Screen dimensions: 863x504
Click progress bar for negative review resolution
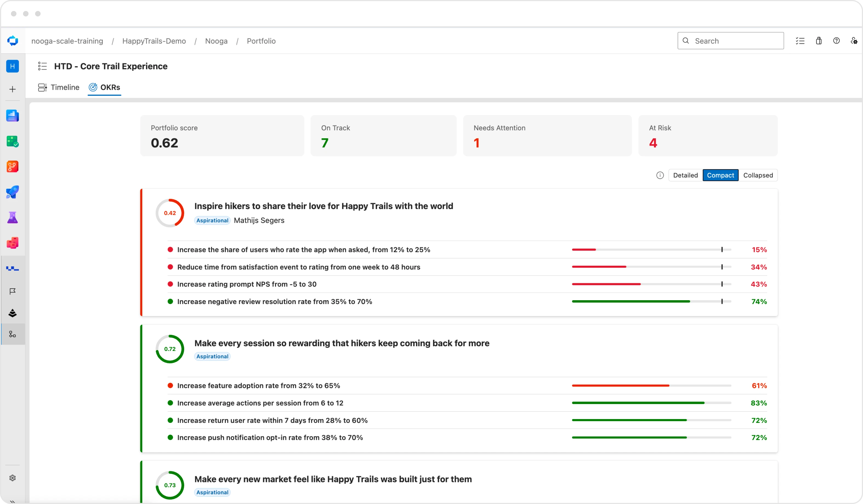tap(651, 302)
